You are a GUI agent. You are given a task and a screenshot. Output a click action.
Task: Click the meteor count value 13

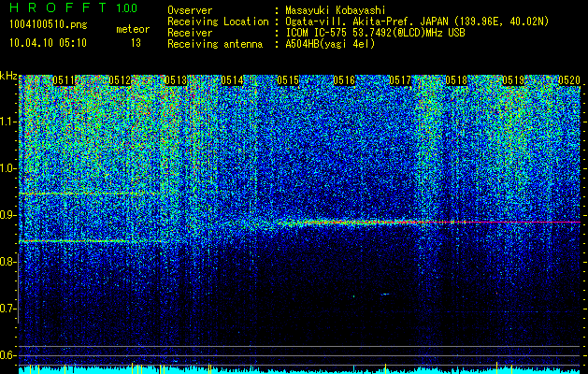[136, 43]
